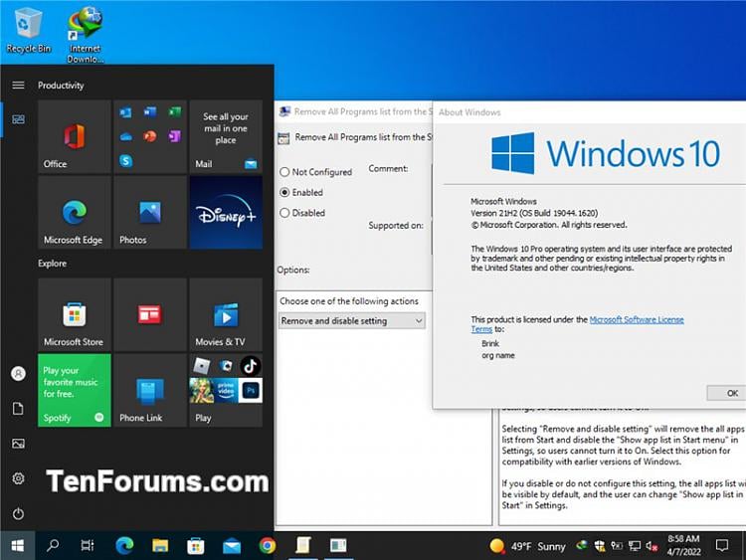Open Settings gear in Start sidebar
746x560 pixels.
[18, 478]
